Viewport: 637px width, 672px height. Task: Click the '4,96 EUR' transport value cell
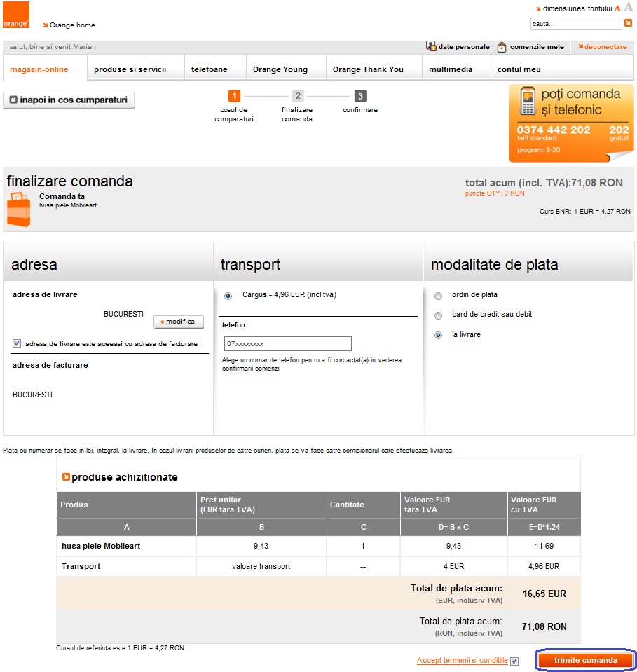point(544,566)
